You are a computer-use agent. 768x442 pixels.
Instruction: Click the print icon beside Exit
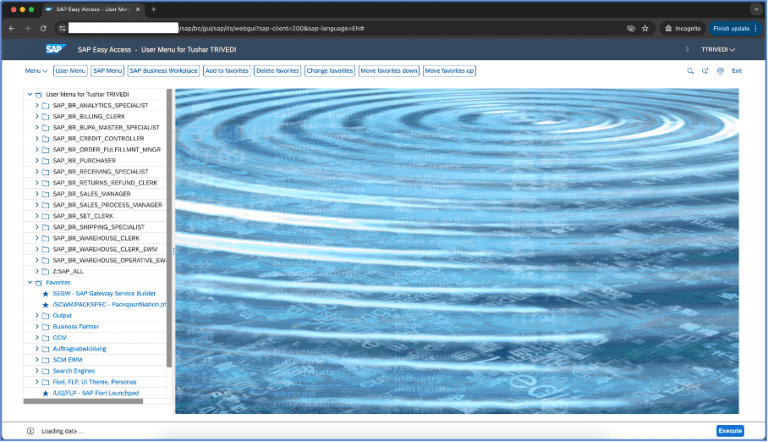[x=720, y=71]
